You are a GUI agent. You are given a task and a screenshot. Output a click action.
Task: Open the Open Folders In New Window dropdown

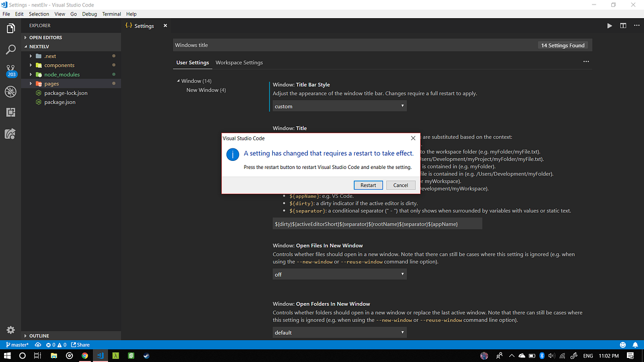(x=339, y=332)
